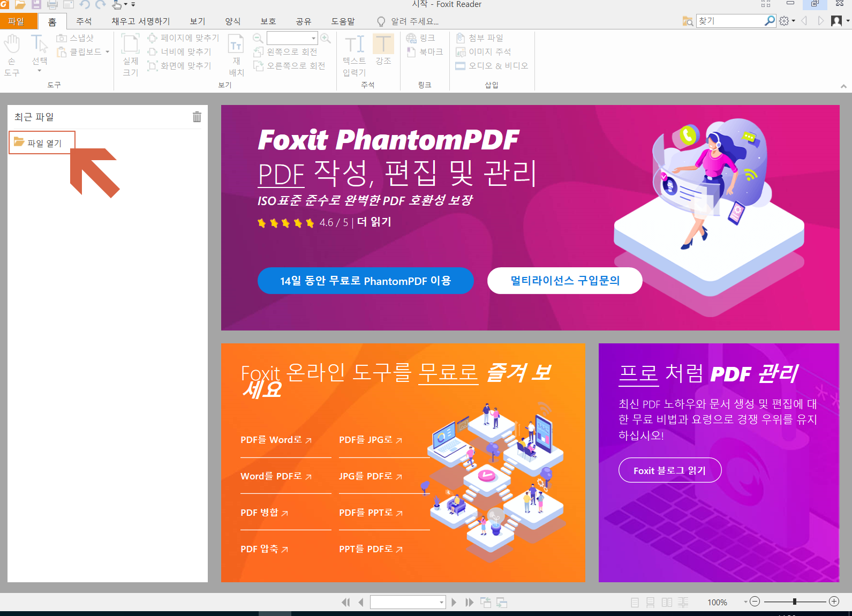Switch to the Form (양식) tab
The height and width of the screenshot is (616, 852).
pyautogui.click(x=233, y=21)
